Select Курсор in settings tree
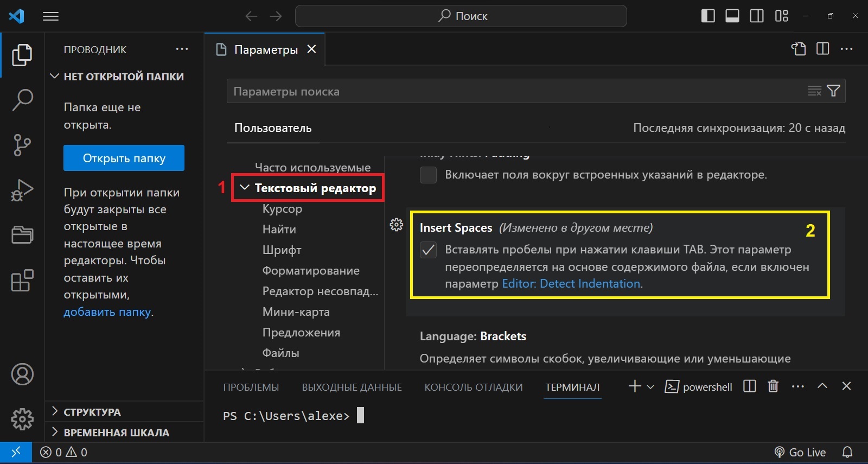This screenshot has height=464, width=868. (282, 208)
